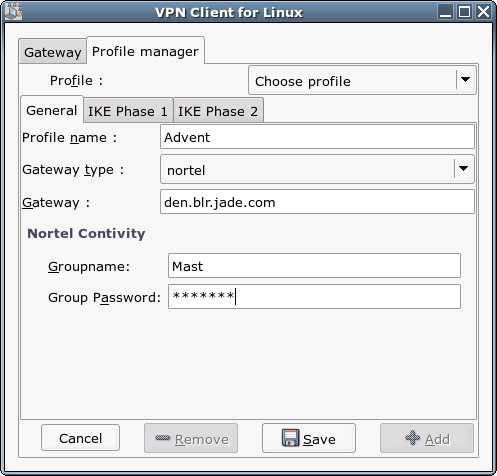The height and width of the screenshot is (476, 497).
Task: Switch to the Gateway tab
Action: (53, 52)
